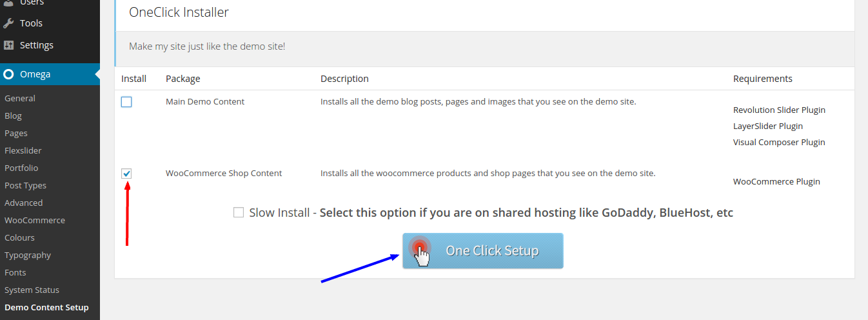
Task: Click the Omega circle icon
Action: coord(8,74)
